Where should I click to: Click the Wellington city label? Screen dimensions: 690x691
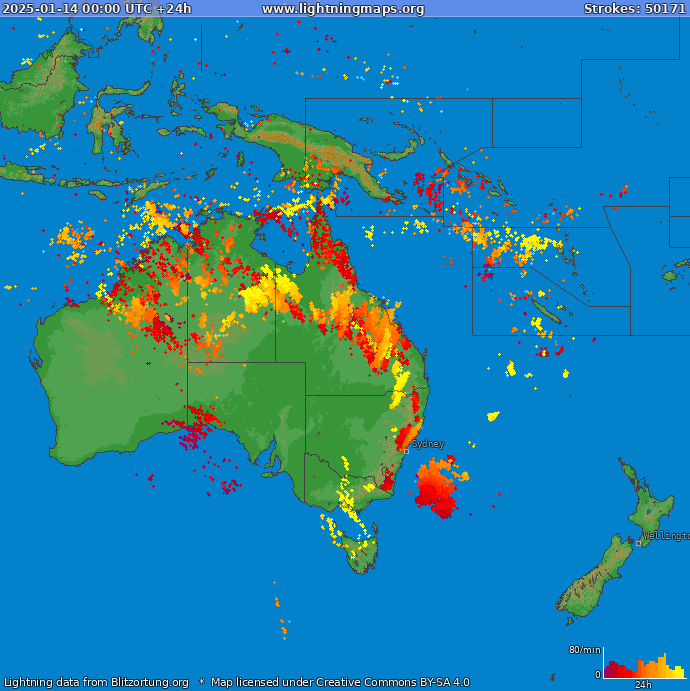(667, 536)
